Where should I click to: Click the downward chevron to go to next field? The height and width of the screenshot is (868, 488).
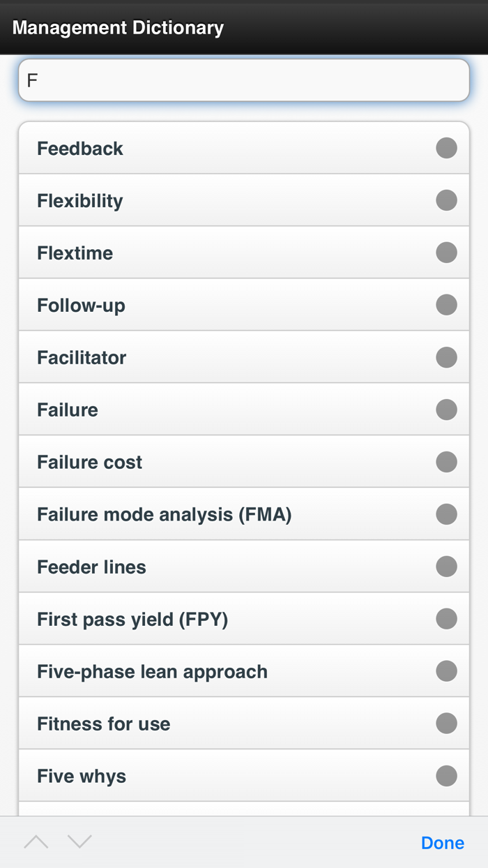tap(79, 842)
